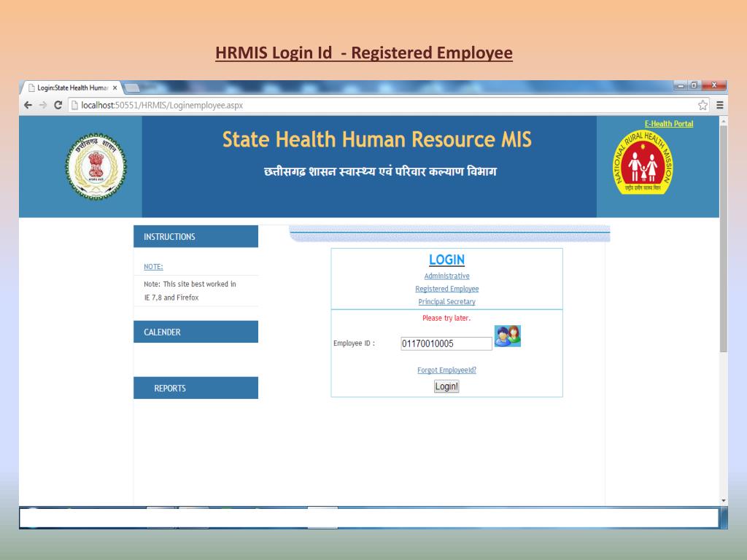The image size is (747, 560).
Task: Open the Chrome menu hamburger icon
Action: point(720,105)
